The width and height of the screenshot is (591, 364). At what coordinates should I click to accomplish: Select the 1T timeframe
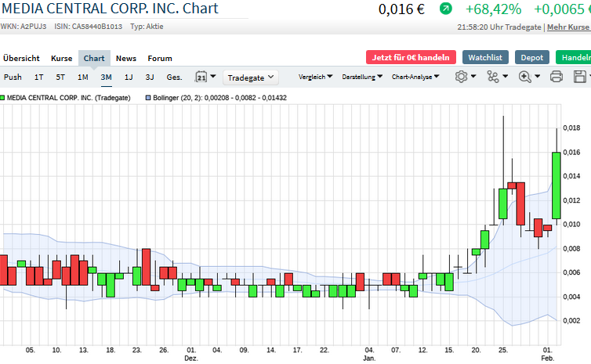click(39, 77)
